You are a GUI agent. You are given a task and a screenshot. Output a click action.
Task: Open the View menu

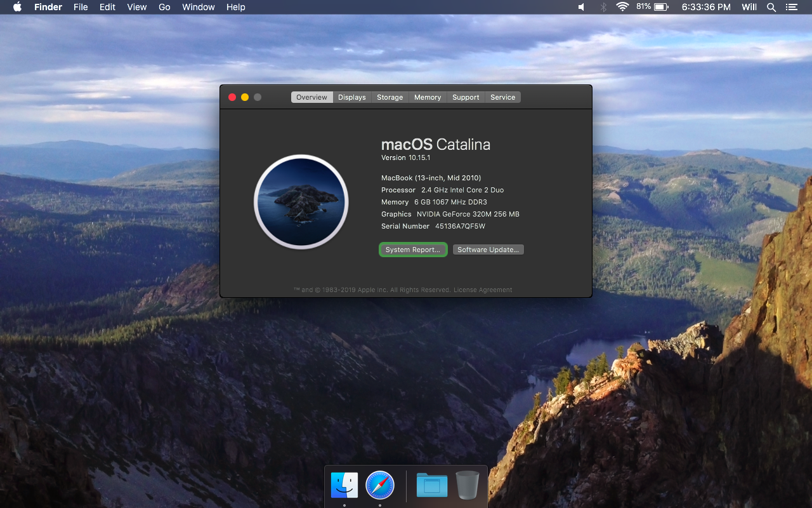(x=137, y=7)
